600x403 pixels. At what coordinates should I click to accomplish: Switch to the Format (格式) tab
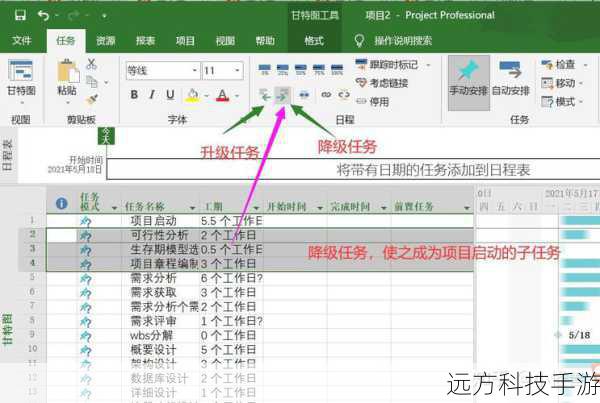pos(314,41)
